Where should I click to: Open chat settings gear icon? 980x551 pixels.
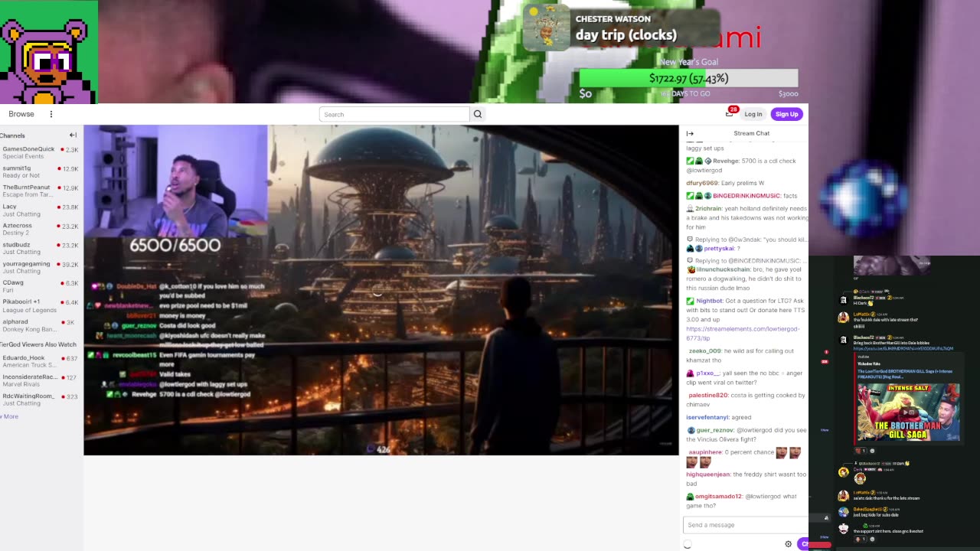point(788,544)
